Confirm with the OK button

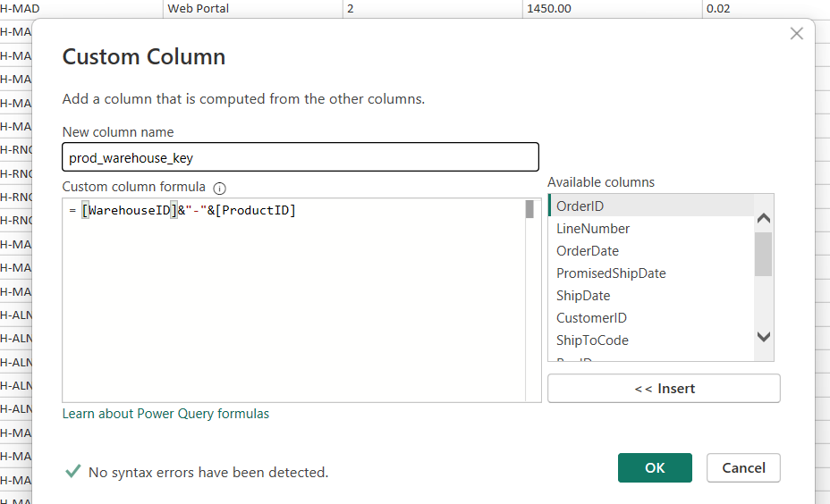(x=655, y=467)
